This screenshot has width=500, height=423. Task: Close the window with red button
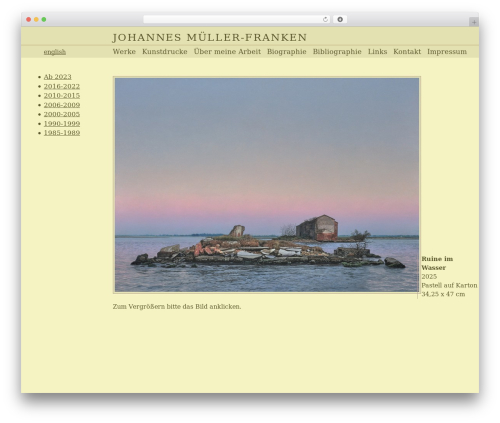(x=29, y=19)
